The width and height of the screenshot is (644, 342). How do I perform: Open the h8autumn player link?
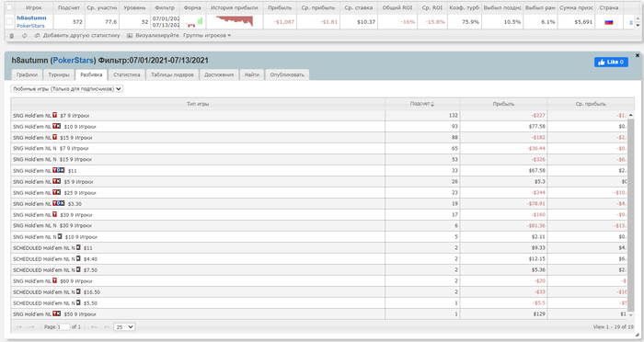(31, 18)
